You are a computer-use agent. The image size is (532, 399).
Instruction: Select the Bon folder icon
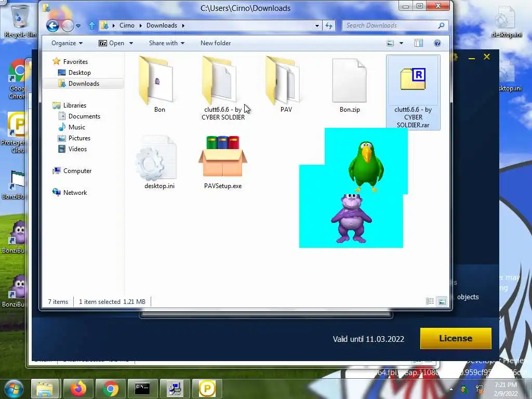(156, 81)
